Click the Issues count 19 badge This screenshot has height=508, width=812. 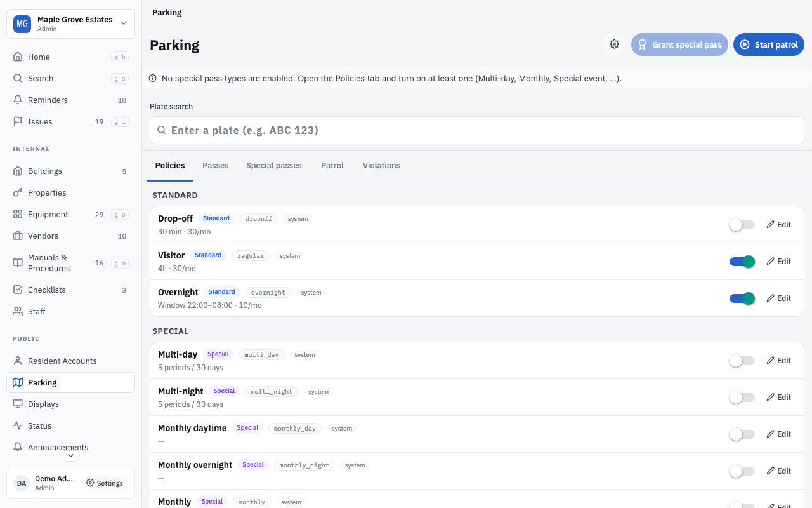pyautogui.click(x=99, y=122)
